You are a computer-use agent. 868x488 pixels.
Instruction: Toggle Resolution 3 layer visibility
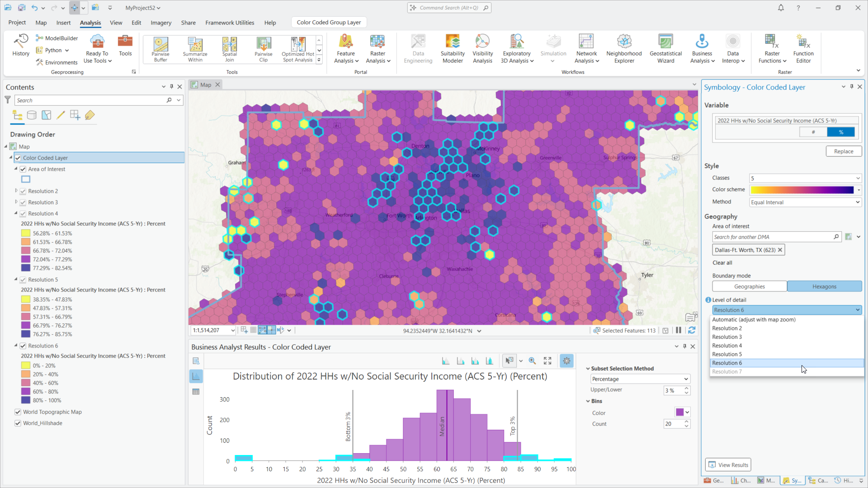[x=23, y=202]
